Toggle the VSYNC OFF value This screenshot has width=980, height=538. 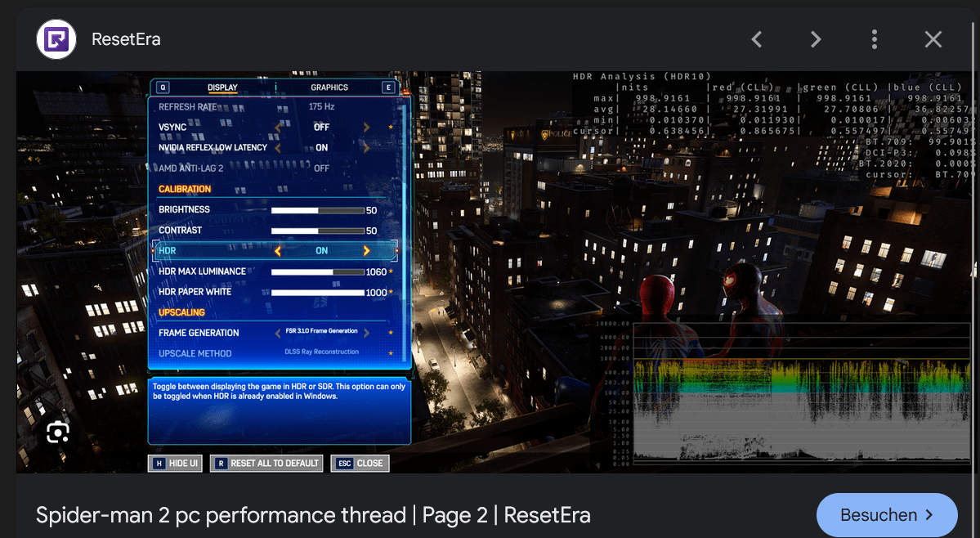pos(321,127)
